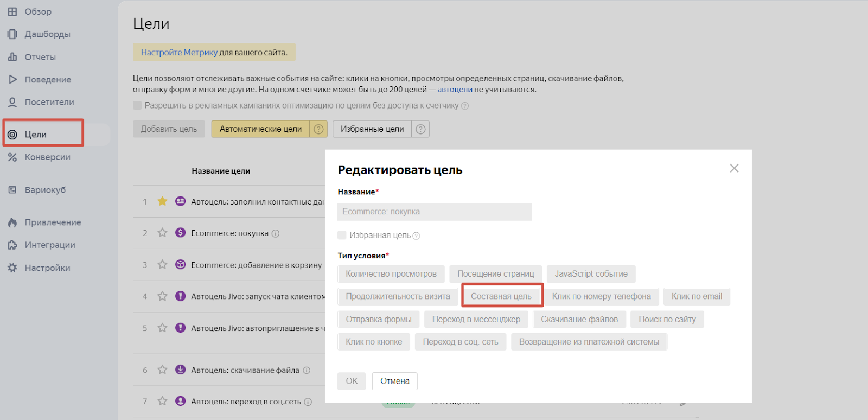
Task: Toggle Избранная цель checkbox in dialog
Action: 342,235
